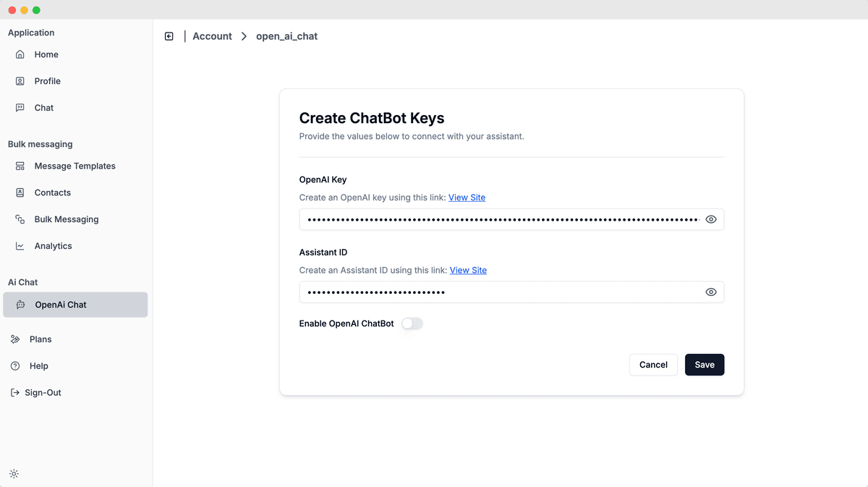
Task: Show the Assistant ID using the eye toggle
Action: pos(710,292)
